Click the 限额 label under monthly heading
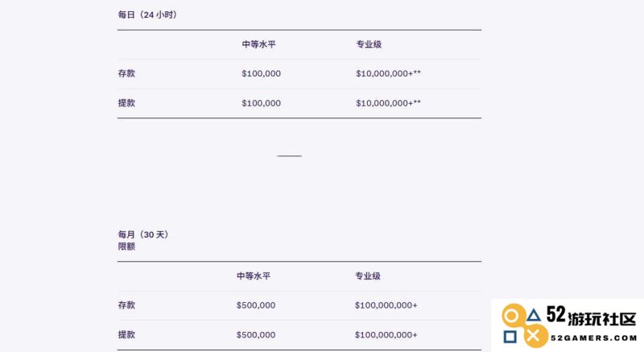The height and width of the screenshot is (352, 644). [126, 246]
